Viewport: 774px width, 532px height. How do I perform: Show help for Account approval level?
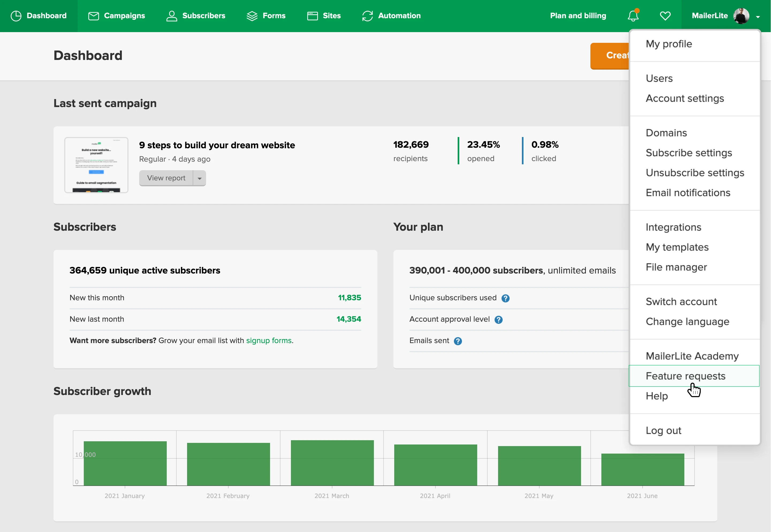click(x=498, y=320)
